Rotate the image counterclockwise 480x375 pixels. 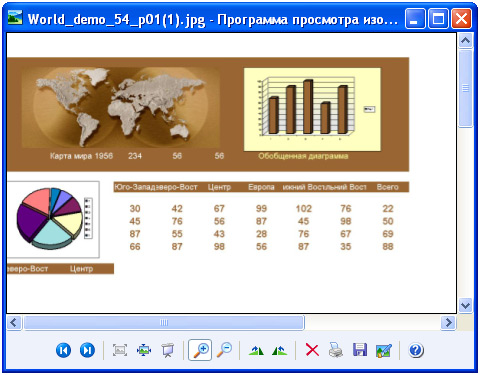pyautogui.click(x=279, y=350)
